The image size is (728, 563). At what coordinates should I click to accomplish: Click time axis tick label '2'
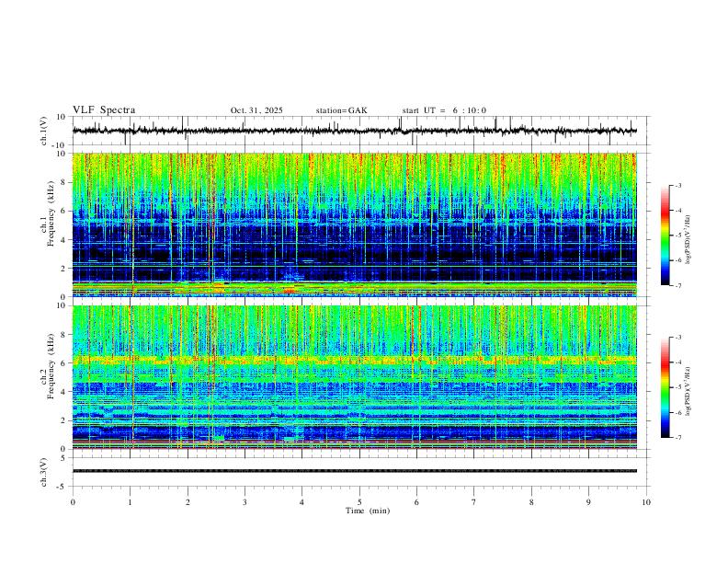pos(188,502)
